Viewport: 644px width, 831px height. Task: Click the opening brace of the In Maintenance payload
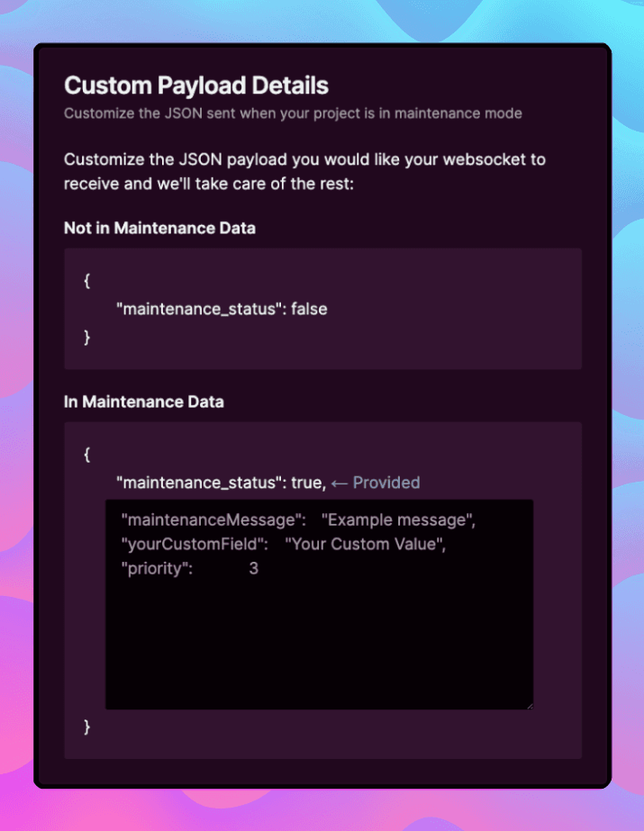(86, 454)
